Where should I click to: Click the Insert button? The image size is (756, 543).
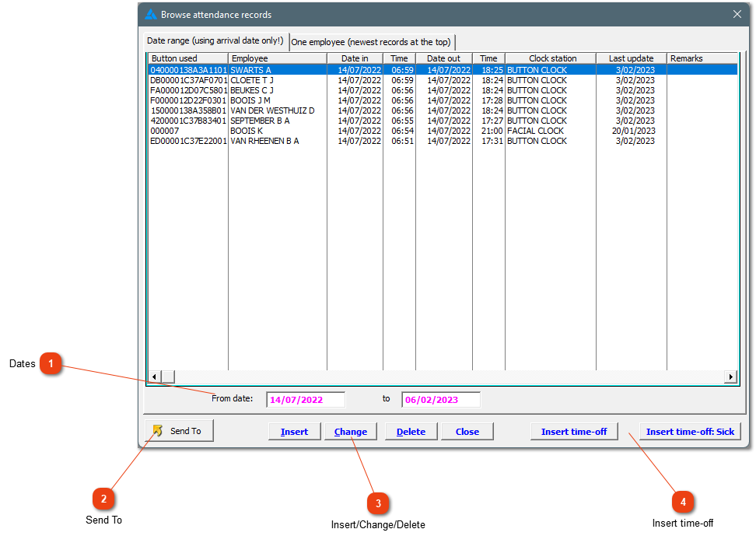coord(294,432)
